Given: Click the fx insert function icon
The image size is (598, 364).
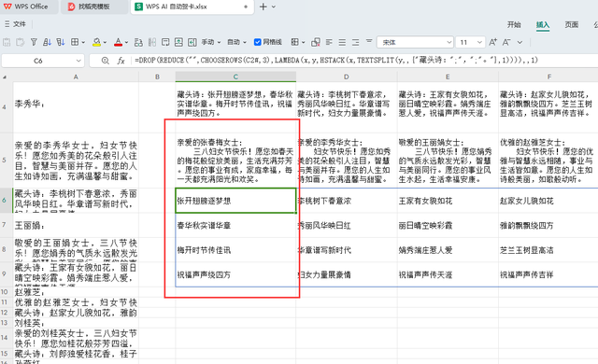Looking at the screenshot, I should (x=121, y=61).
